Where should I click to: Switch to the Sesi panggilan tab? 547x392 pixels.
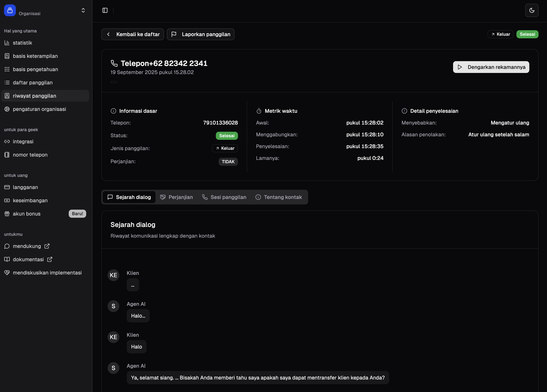224,197
